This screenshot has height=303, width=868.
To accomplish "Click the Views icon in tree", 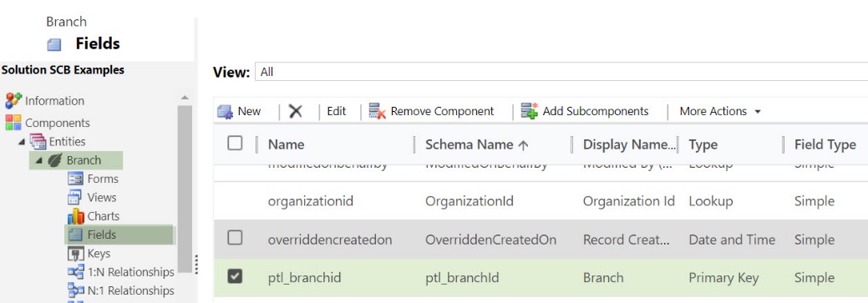I will click(74, 197).
